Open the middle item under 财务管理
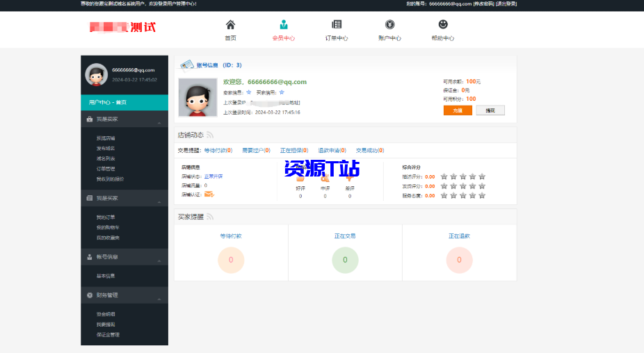 click(106, 325)
